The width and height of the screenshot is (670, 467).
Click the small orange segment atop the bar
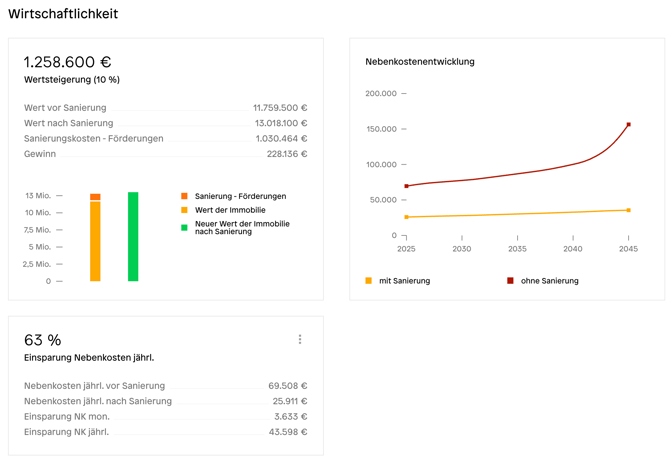(x=96, y=197)
